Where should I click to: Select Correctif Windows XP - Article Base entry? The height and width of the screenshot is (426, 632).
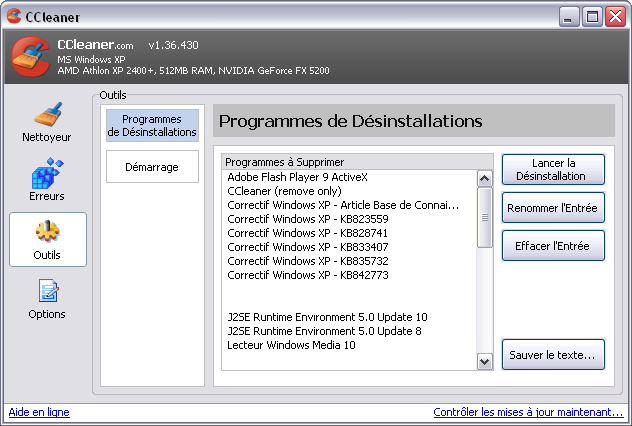pos(343,205)
